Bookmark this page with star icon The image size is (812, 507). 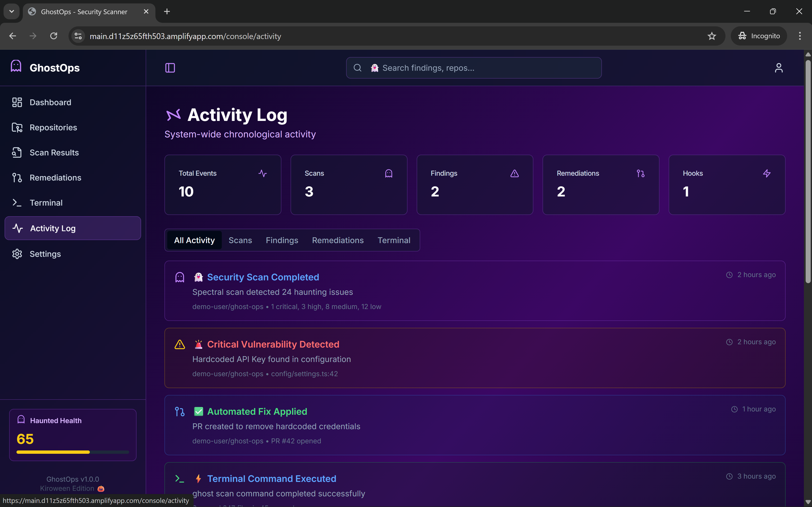coord(711,36)
